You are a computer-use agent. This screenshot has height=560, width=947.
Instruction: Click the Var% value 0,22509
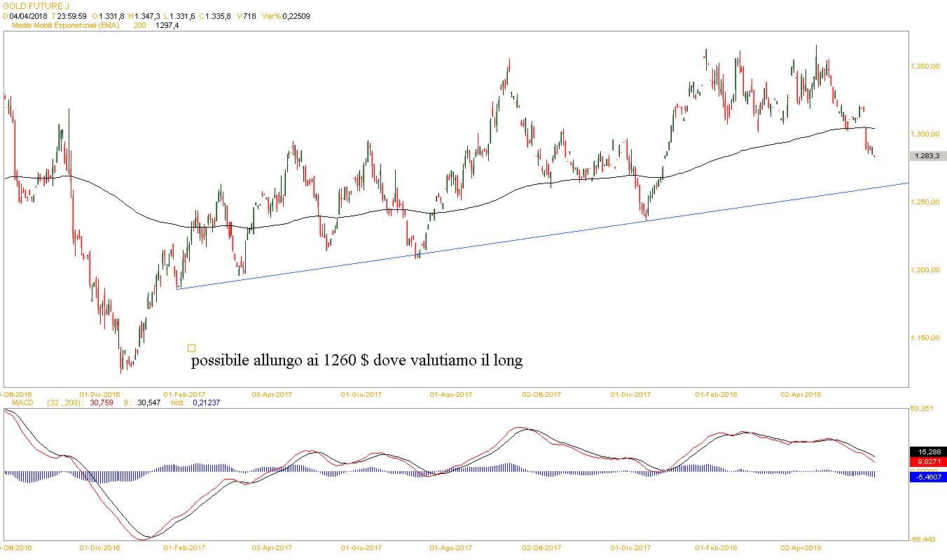(x=295, y=16)
